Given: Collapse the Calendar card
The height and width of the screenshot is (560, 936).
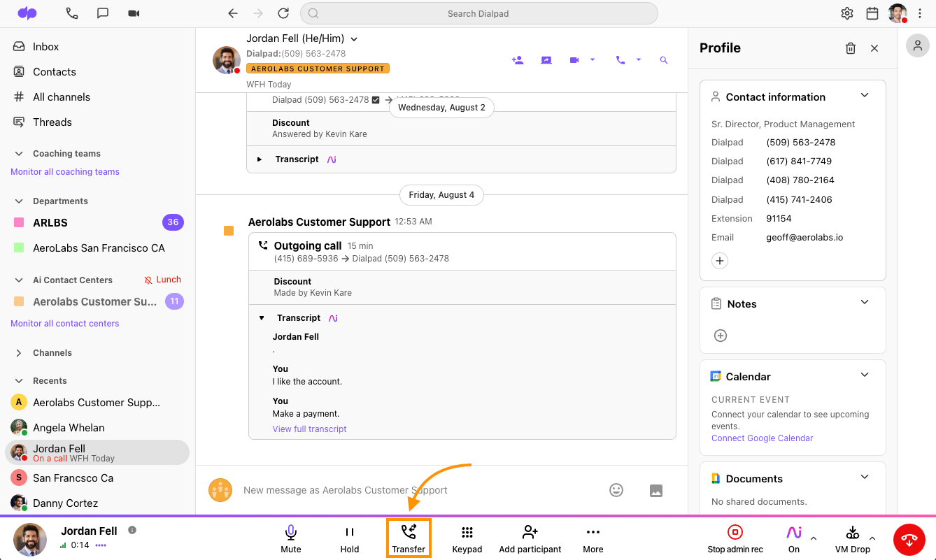Looking at the screenshot, I should coord(865,375).
